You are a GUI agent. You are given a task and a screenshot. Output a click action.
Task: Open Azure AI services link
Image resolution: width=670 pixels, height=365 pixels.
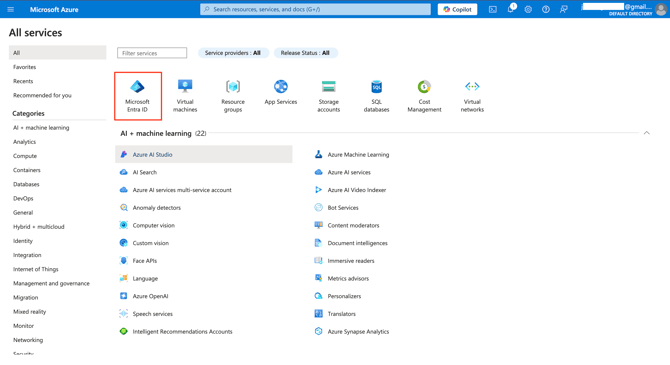(349, 172)
